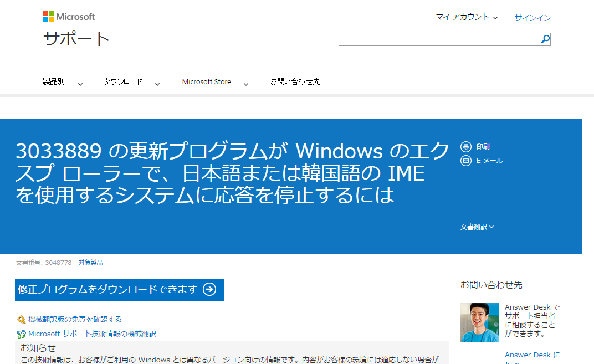
Task: Click the translation icon beside Microsoft サポート技術情報
Action: 22,334
